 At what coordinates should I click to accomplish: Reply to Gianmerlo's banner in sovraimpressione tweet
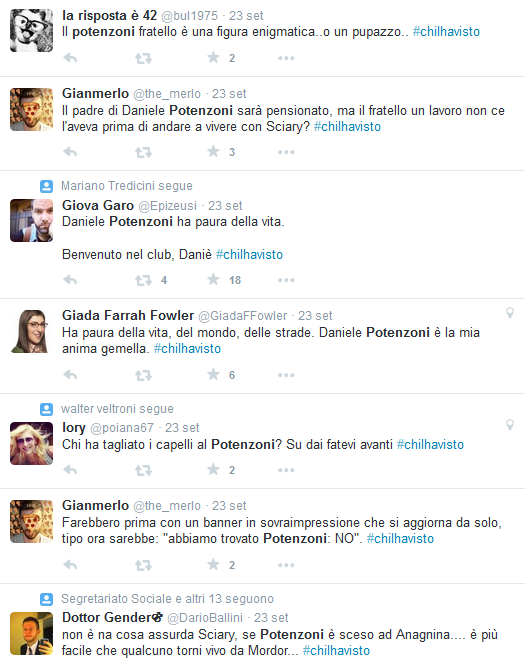tap(70, 565)
